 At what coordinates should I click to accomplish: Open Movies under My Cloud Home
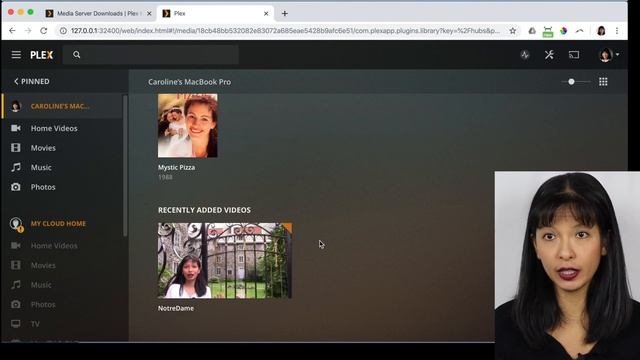pyautogui.click(x=43, y=265)
